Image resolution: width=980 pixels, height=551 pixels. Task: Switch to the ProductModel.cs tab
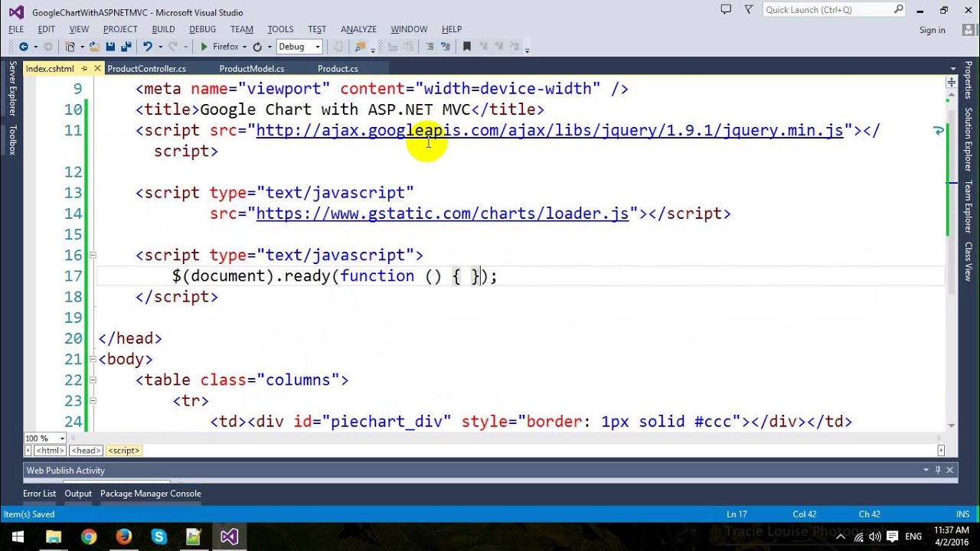[x=252, y=69]
